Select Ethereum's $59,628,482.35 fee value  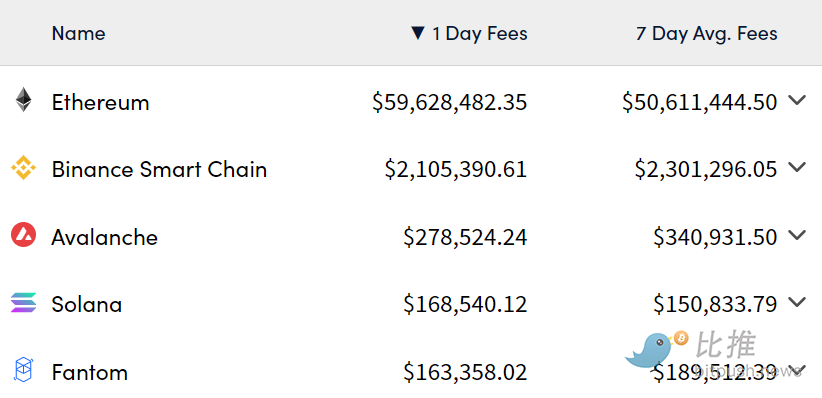[x=450, y=102]
